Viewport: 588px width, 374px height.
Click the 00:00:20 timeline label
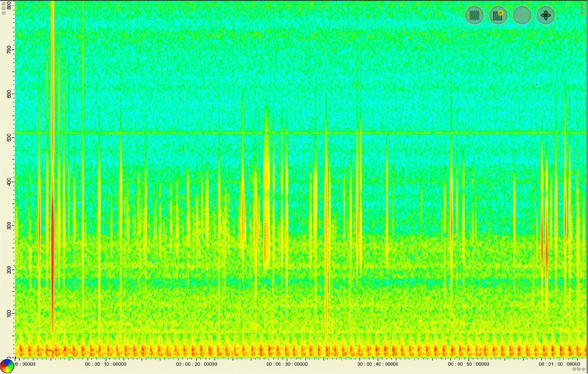coord(196,364)
